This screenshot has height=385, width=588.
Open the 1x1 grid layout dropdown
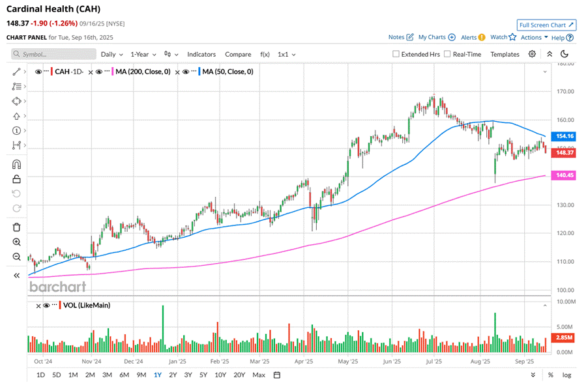[286, 54]
